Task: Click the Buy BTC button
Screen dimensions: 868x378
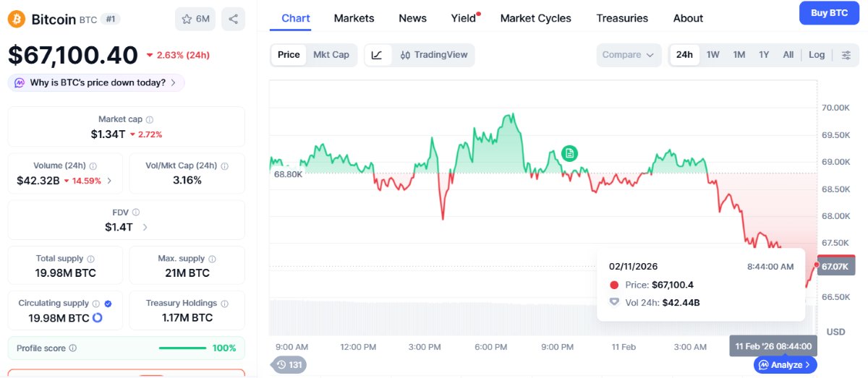Action: [x=829, y=13]
